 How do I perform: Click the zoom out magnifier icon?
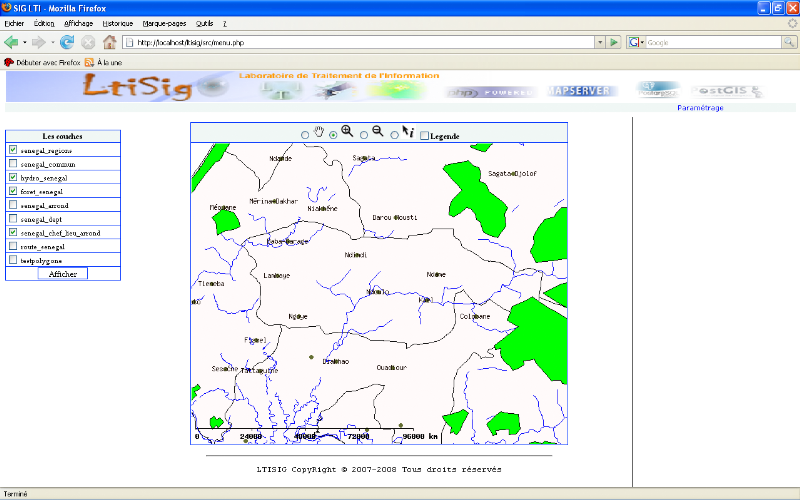[x=378, y=132]
